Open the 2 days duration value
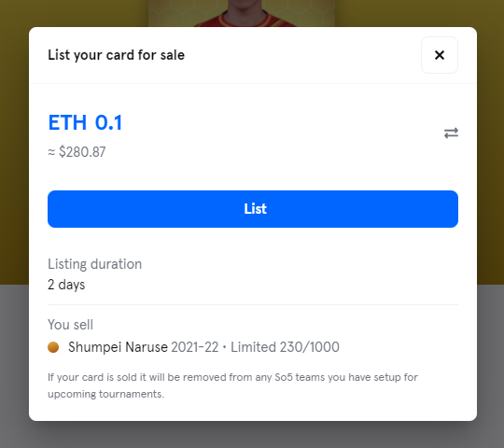504x448 pixels. click(x=66, y=285)
